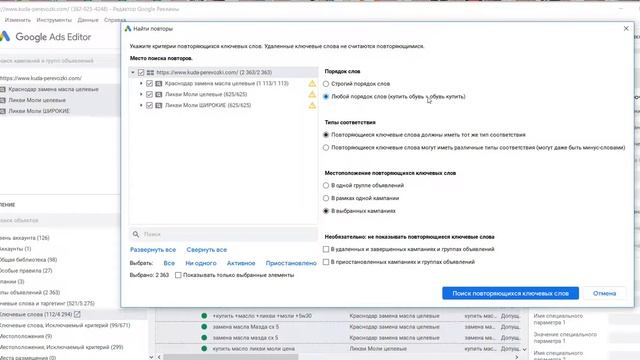Image resolution: width=640 pixels, height=360 pixels.
Task: Click Свернуть все link
Action: (207, 249)
